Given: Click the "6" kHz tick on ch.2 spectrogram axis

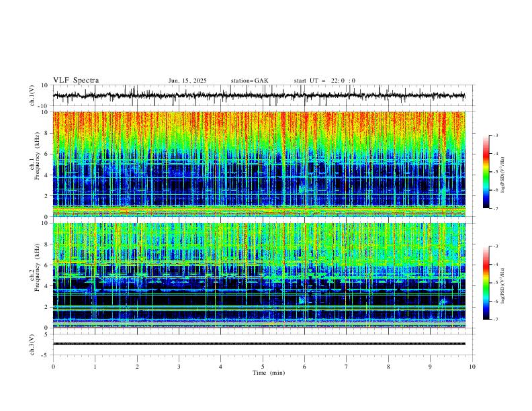Looking at the screenshot, I should [47, 265].
